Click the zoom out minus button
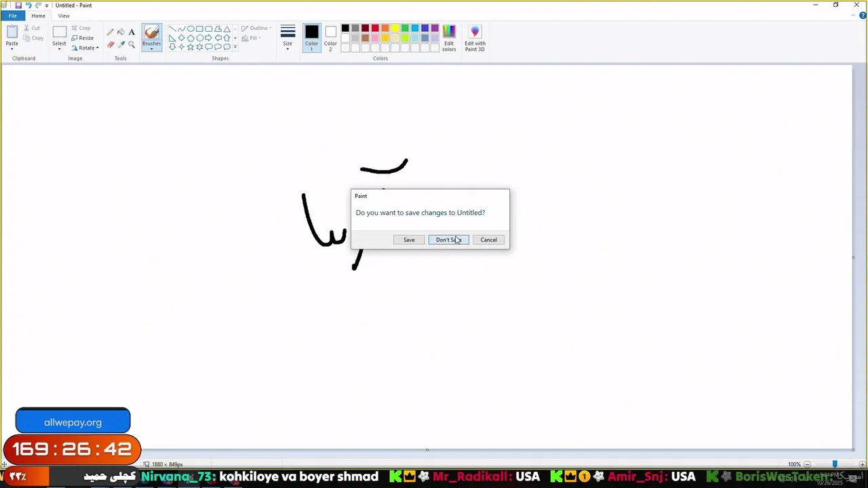This screenshot has height=488, width=868. click(x=807, y=464)
